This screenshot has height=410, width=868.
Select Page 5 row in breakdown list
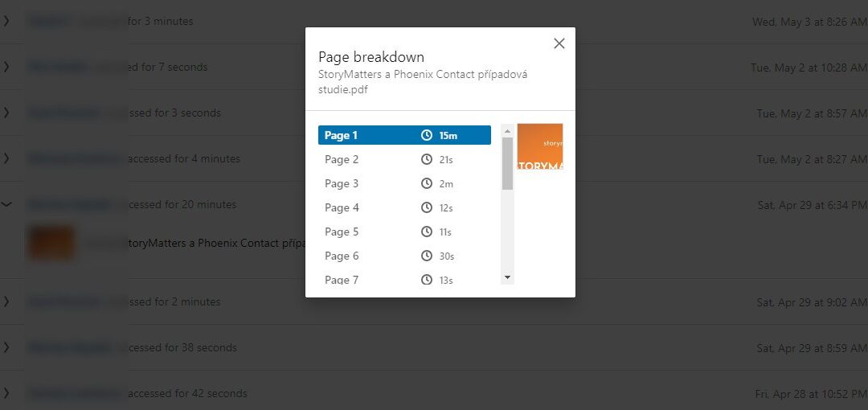(404, 232)
